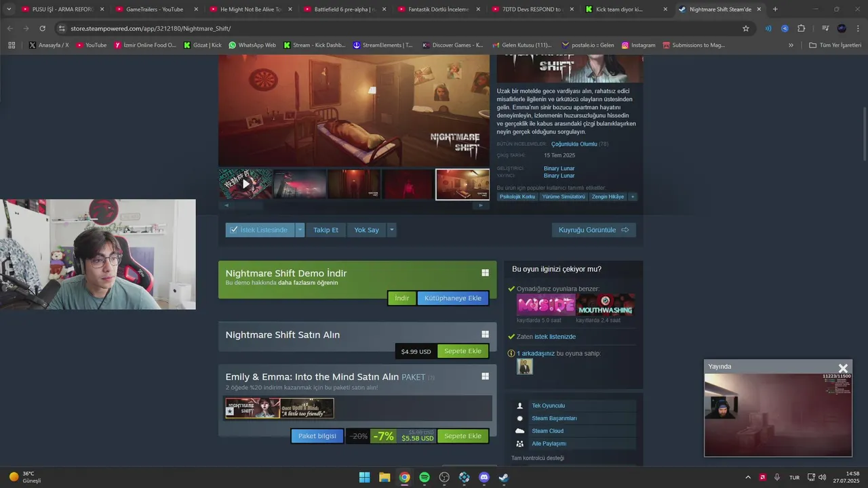Open File Explorer from the taskbar

(x=384, y=477)
